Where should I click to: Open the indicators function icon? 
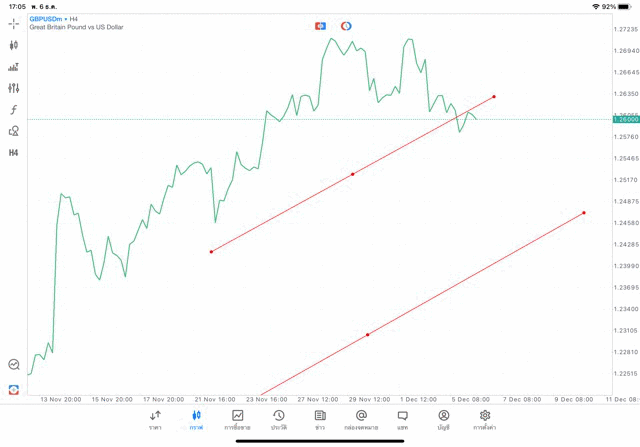[14, 110]
